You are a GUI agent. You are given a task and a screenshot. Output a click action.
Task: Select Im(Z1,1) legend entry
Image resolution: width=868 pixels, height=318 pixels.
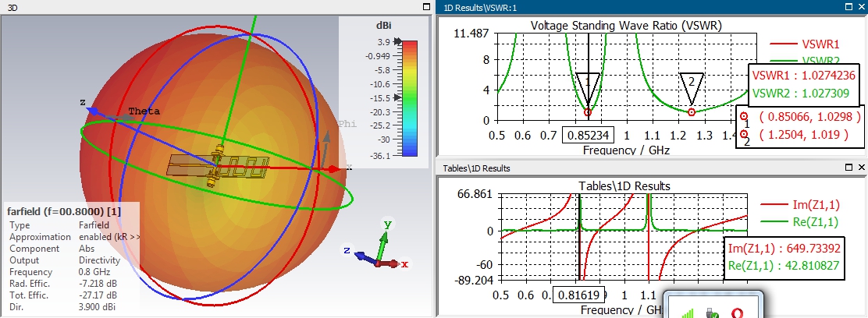click(800, 205)
